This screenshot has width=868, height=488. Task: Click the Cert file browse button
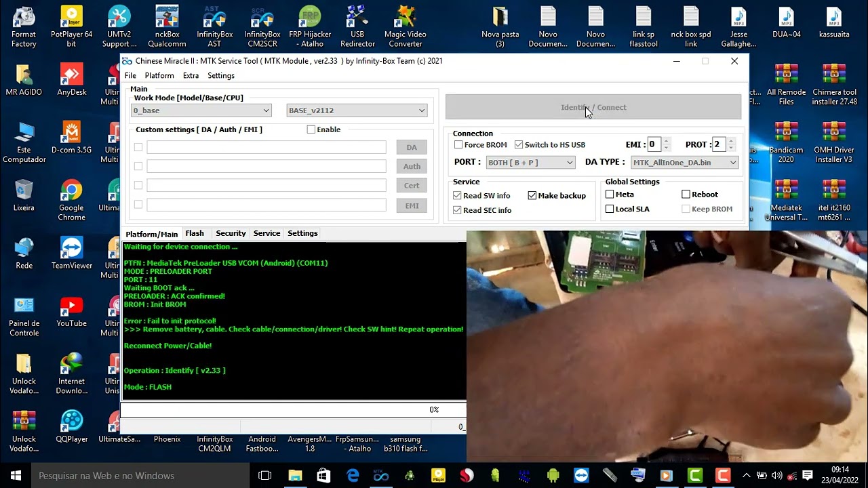point(412,185)
